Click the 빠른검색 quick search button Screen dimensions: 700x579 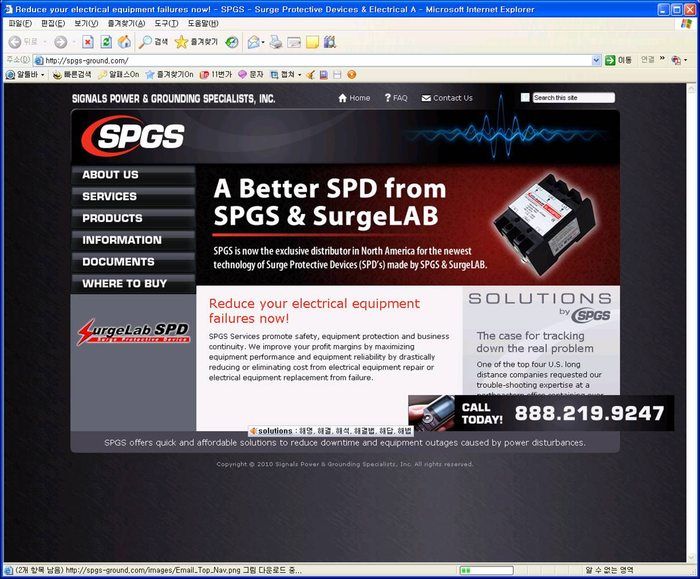(x=72, y=75)
